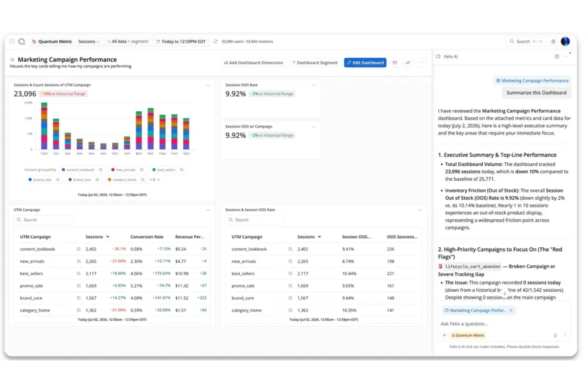Screen dimensions: 588x392
Task: Click the microphone icon in Felix input
Action: pyautogui.click(x=555, y=335)
